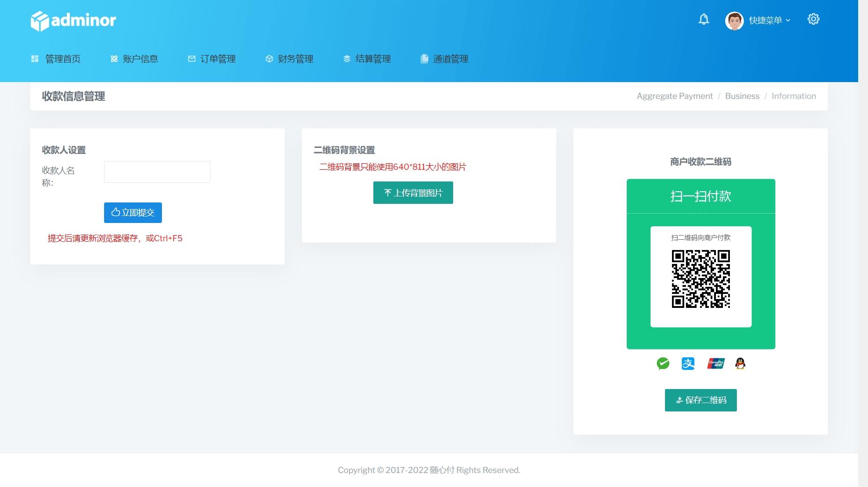Click the 扫二维码向商户付款 caption
Screen dimensions: 868x487
(701, 238)
